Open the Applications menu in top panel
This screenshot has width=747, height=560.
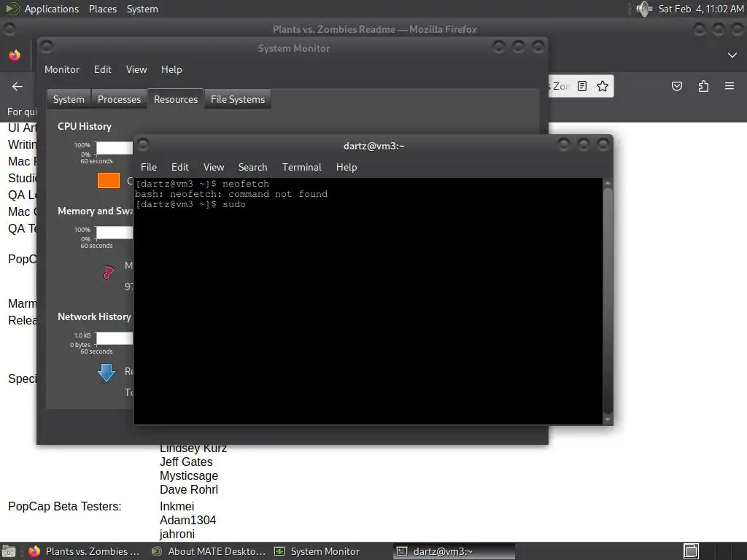(x=52, y=9)
